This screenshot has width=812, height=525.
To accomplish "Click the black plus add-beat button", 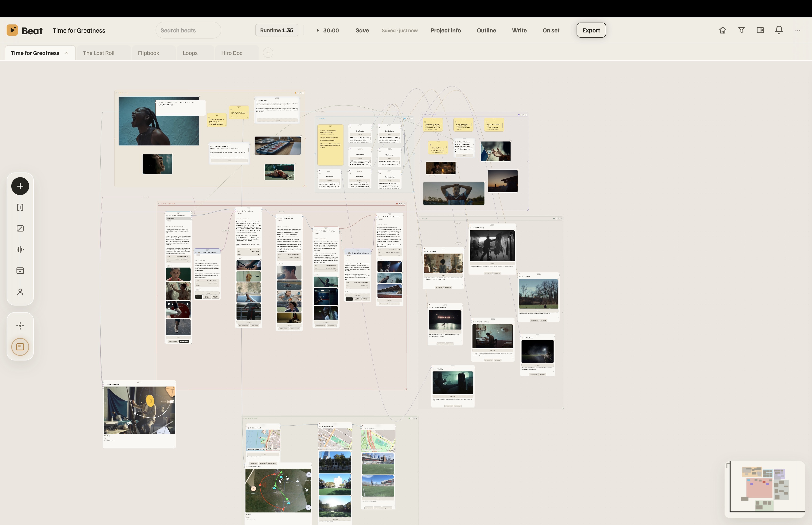I will [20, 186].
